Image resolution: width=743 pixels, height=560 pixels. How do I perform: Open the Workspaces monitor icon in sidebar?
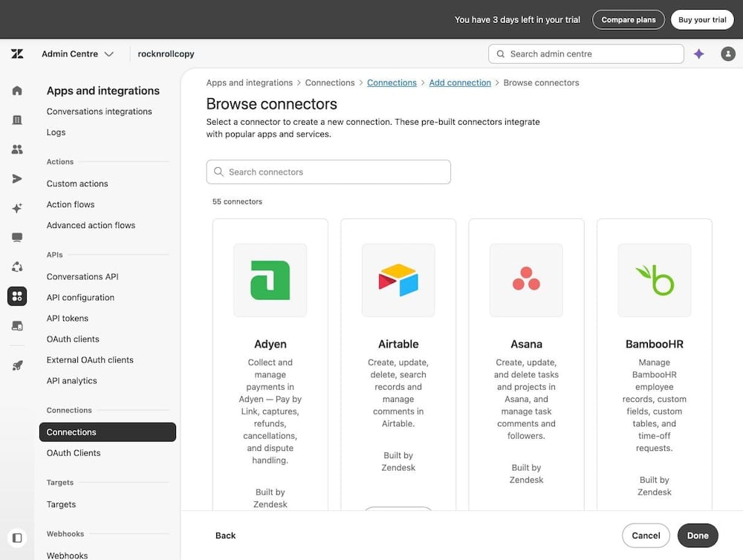point(17,238)
